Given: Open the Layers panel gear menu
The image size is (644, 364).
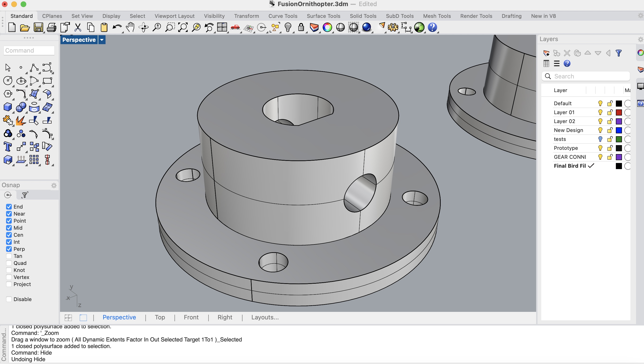Looking at the screenshot, I should pyautogui.click(x=640, y=39).
